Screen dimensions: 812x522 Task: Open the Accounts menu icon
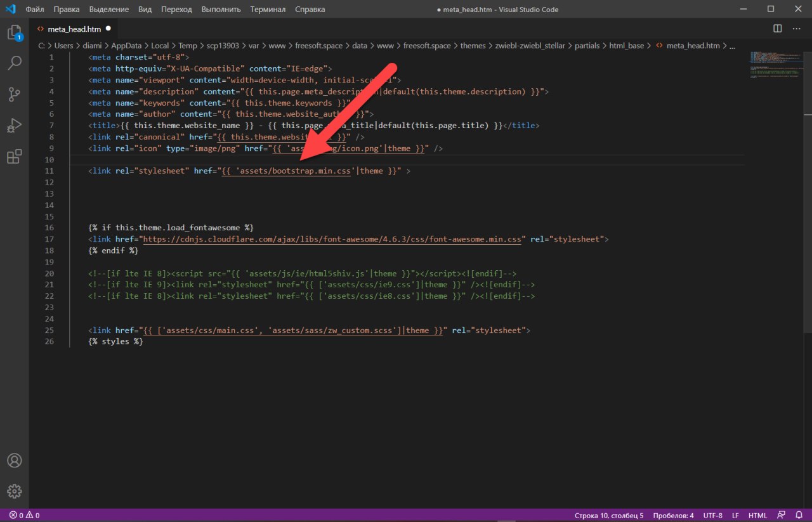14,460
